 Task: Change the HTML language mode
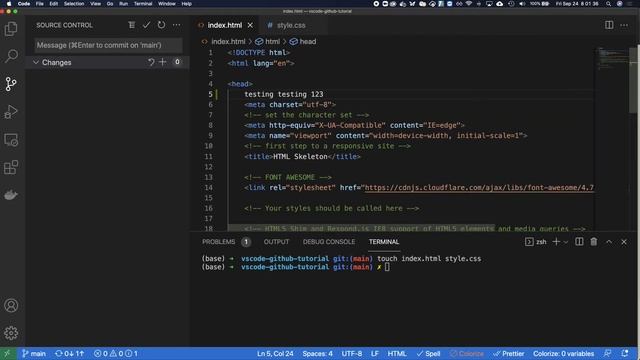tap(397, 353)
